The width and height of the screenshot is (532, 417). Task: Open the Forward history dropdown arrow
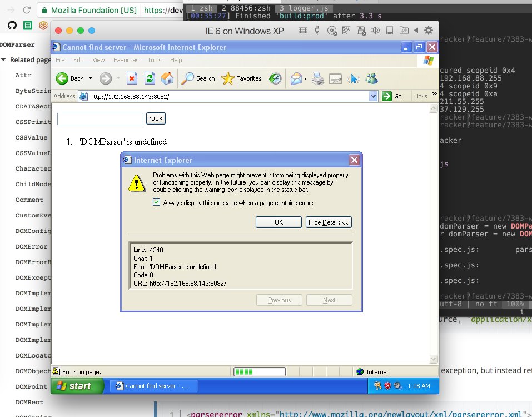(x=118, y=78)
